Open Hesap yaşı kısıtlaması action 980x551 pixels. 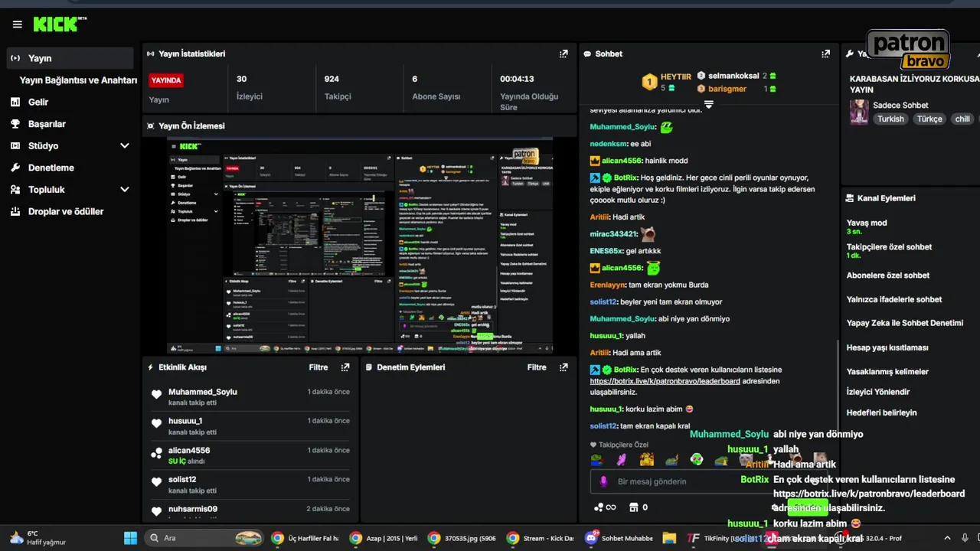(x=887, y=347)
